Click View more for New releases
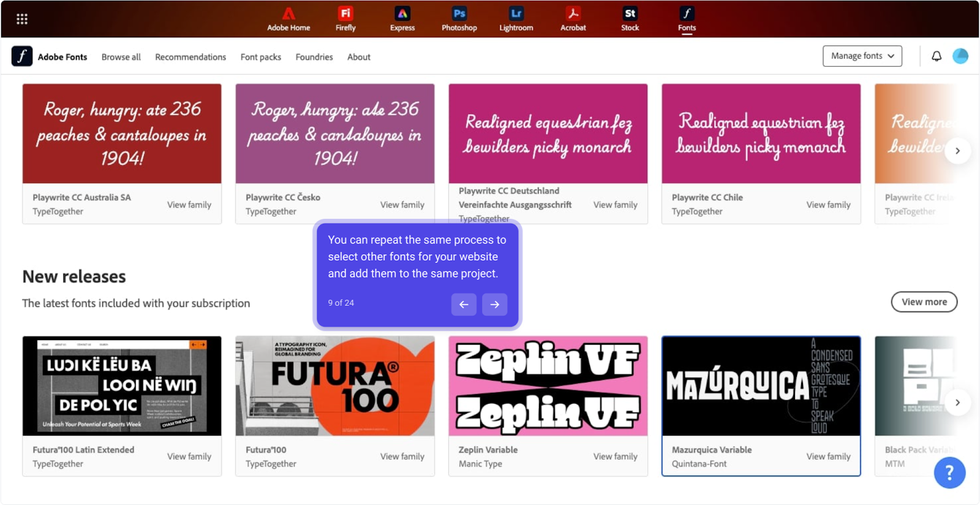The height and width of the screenshot is (505, 980). 924,302
